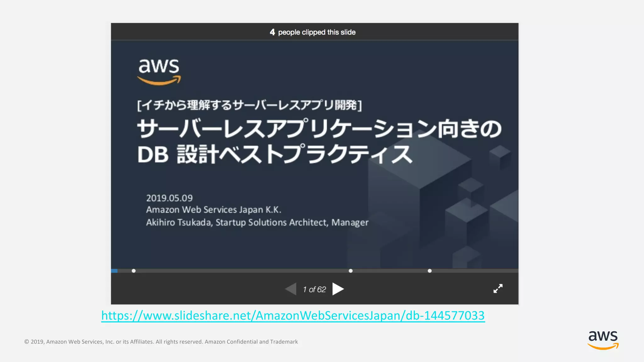Click the AWS logo on the embedded slide
This screenshot has height=362, width=644.
159,72
